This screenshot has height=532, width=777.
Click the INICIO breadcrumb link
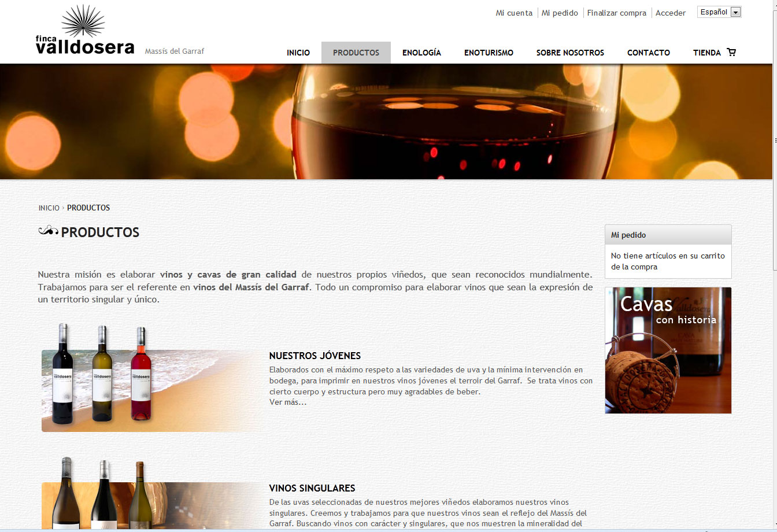coord(49,208)
